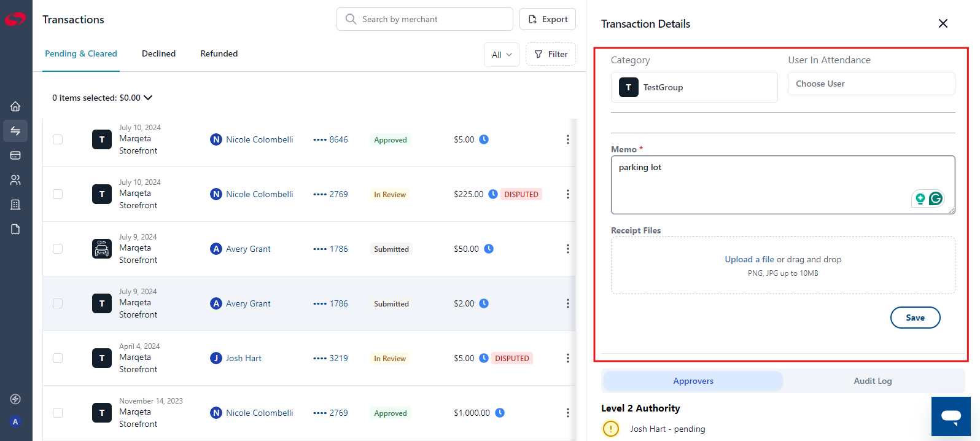Click the Receipt Files drop zone
This screenshot has height=441, width=980.
(783, 265)
